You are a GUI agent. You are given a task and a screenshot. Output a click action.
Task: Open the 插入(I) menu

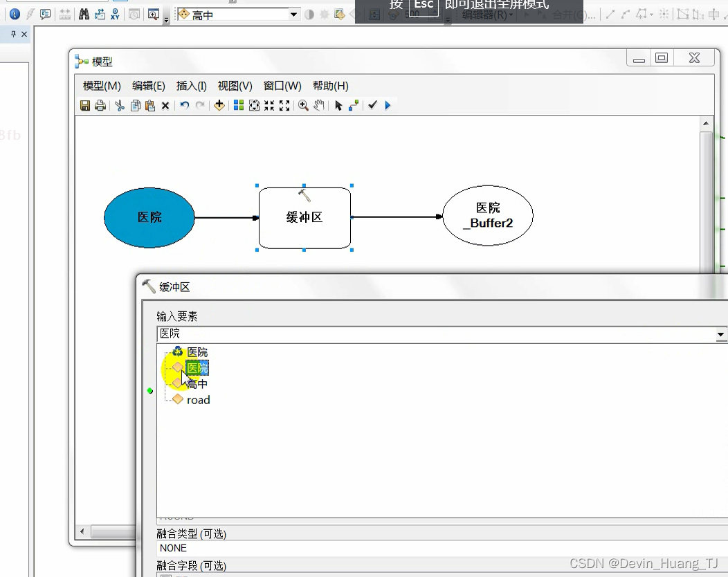191,86
